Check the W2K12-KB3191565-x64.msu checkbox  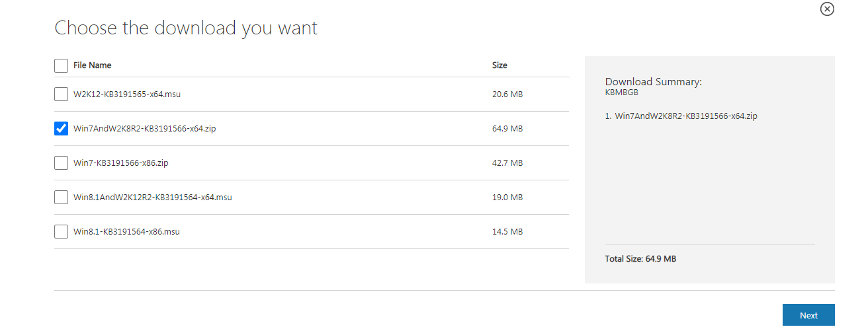pyautogui.click(x=61, y=94)
